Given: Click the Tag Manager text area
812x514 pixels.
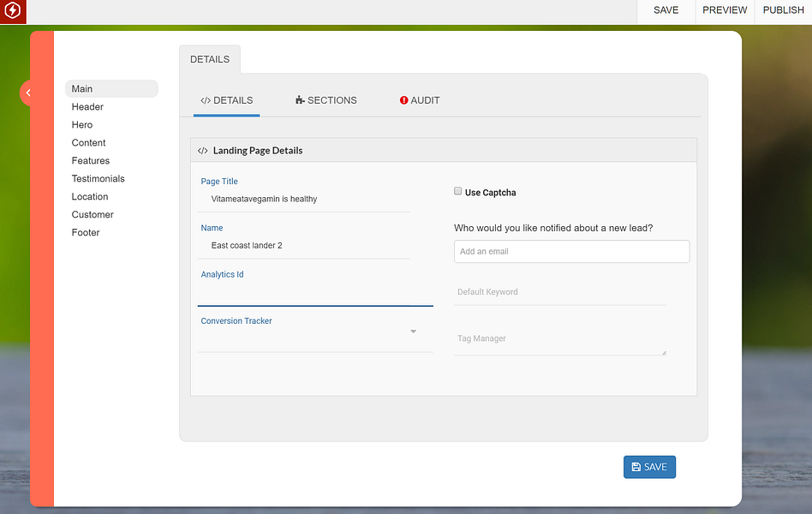Looking at the screenshot, I should [560, 339].
